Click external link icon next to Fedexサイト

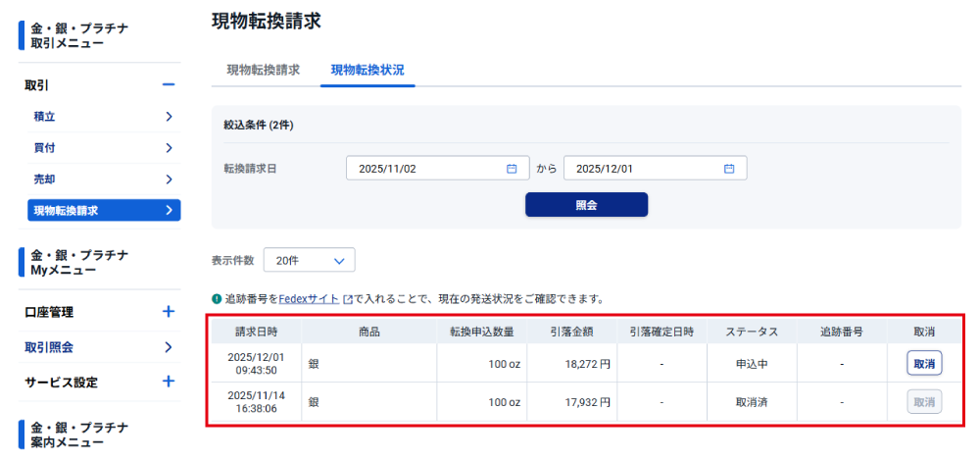[347, 299]
